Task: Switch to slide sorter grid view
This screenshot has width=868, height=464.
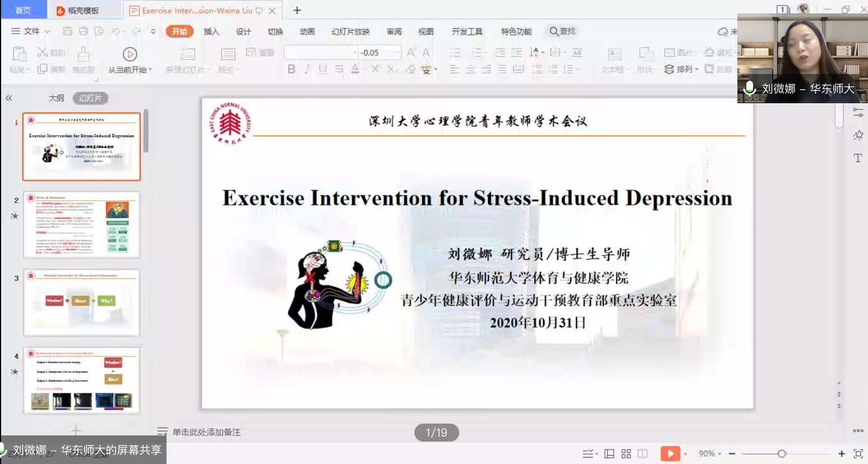Action: [x=626, y=453]
